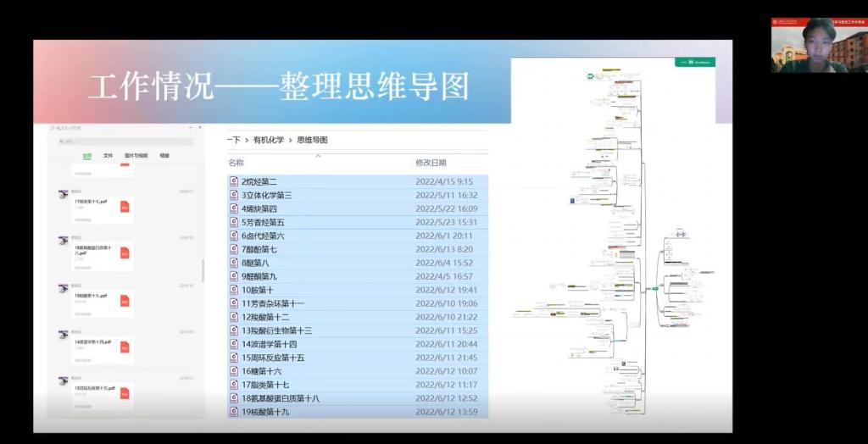Screen dimensions: 868x444
Task: Click the red PDF icon of 15周环反应第十五.pdf
Action: pos(125,394)
